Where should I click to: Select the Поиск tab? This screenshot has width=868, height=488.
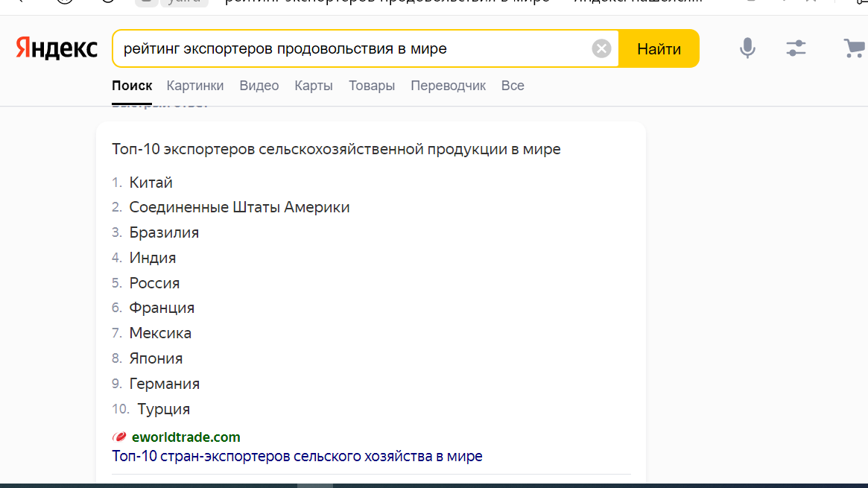point(132,86)
